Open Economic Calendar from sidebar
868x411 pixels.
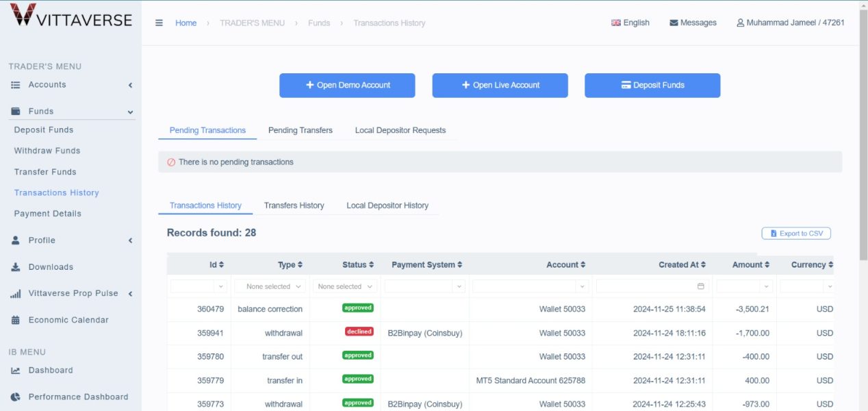68,320
